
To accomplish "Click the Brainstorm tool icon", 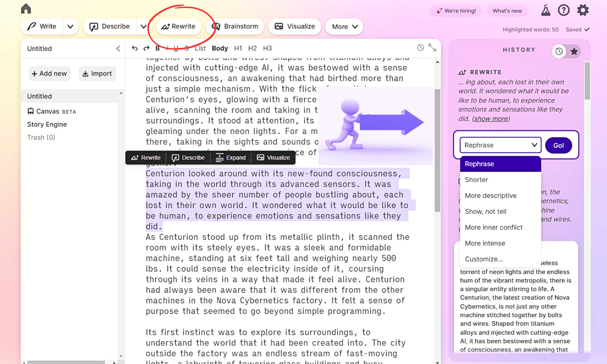I will click(x=216, y=26).
